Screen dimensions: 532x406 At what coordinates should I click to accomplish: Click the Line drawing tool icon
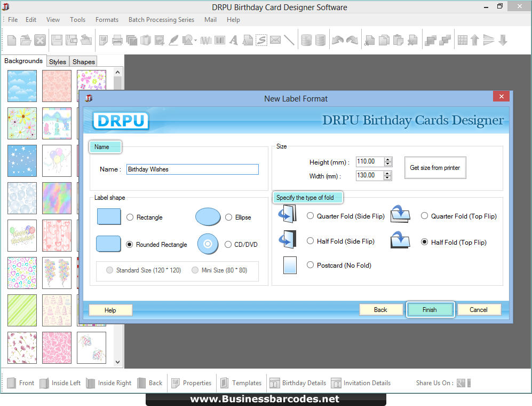289,41
